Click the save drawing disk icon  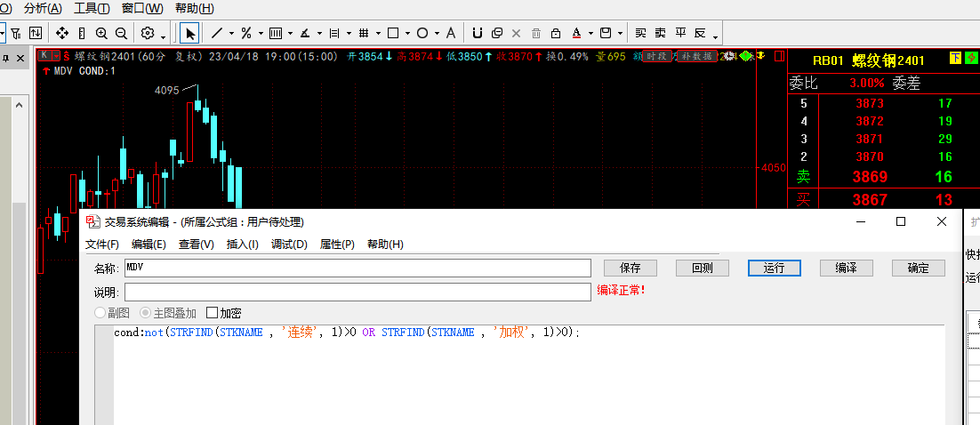(606, 33)
